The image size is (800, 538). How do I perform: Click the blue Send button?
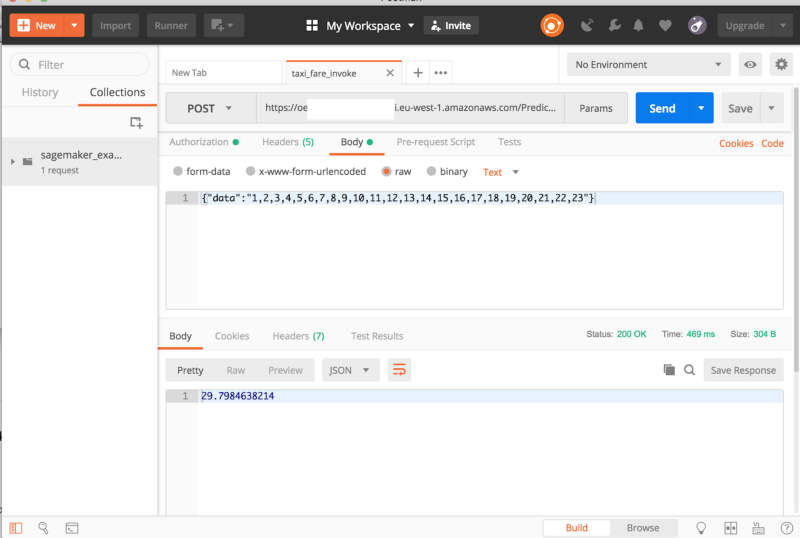tap(662, 108)
